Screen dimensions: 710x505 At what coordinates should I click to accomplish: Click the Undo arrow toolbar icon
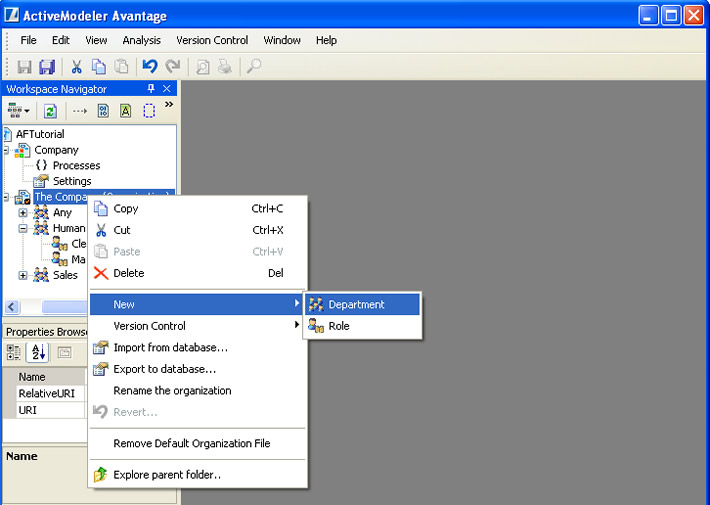150,66
